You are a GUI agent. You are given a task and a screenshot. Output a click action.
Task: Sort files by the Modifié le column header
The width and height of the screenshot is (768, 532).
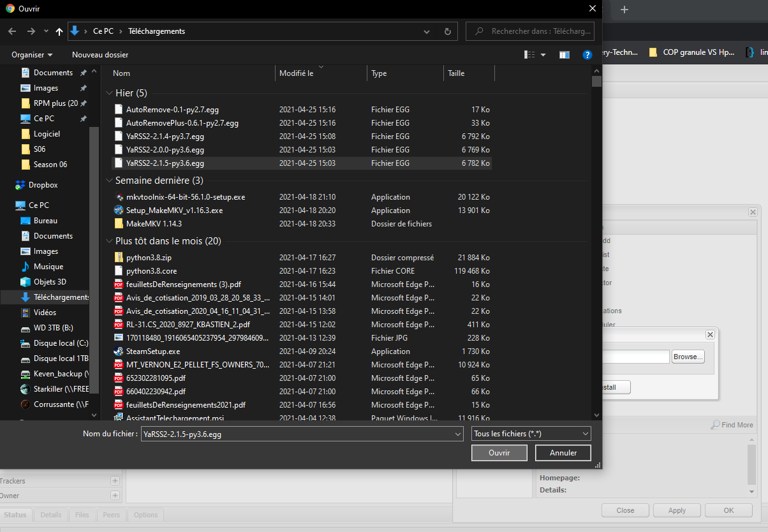click(x=321, y=73)
